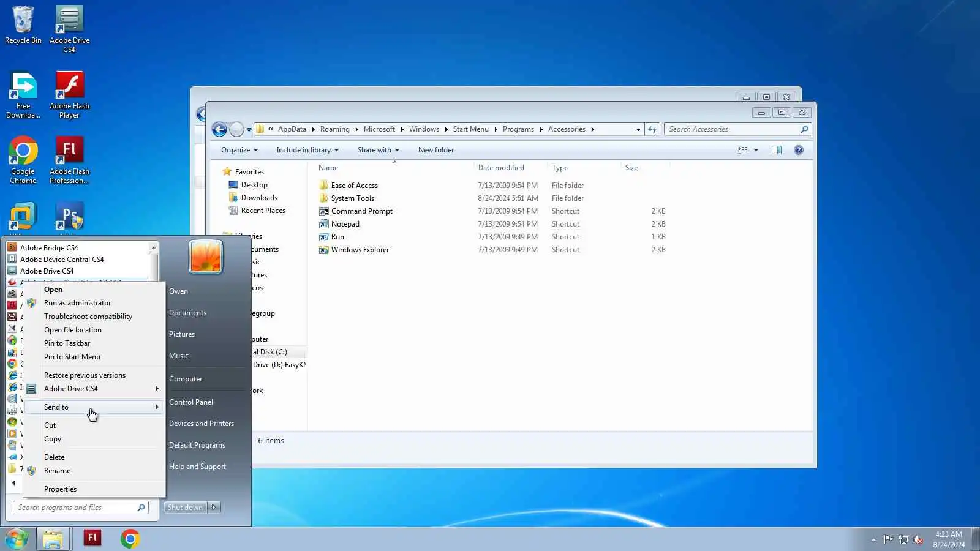Open Devices and Printers link
The height and width of the screenshot is (551, 980).
(202, 424)
